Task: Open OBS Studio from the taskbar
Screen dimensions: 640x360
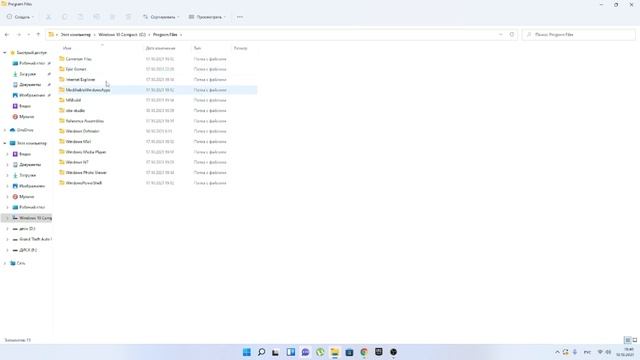Action: [393, 352]
